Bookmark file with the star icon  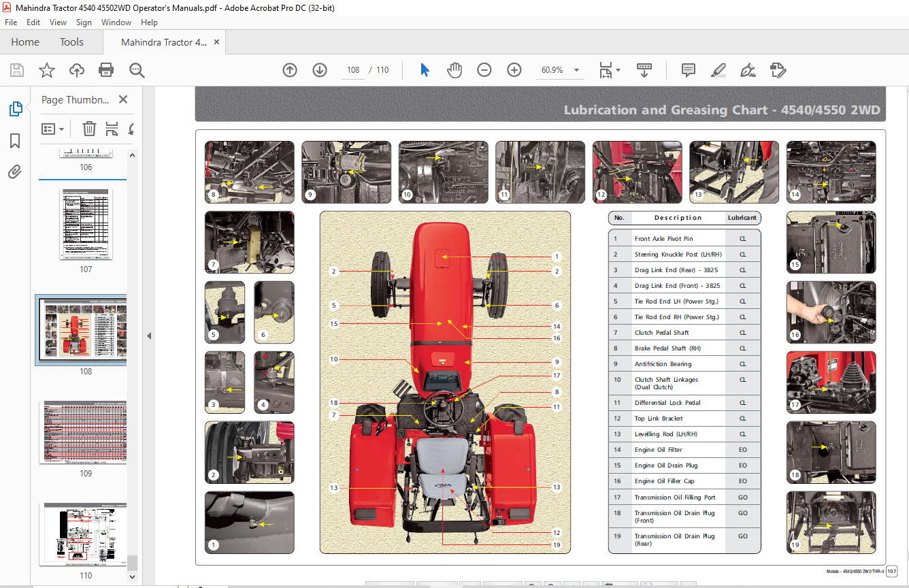[x=47, y=70]
